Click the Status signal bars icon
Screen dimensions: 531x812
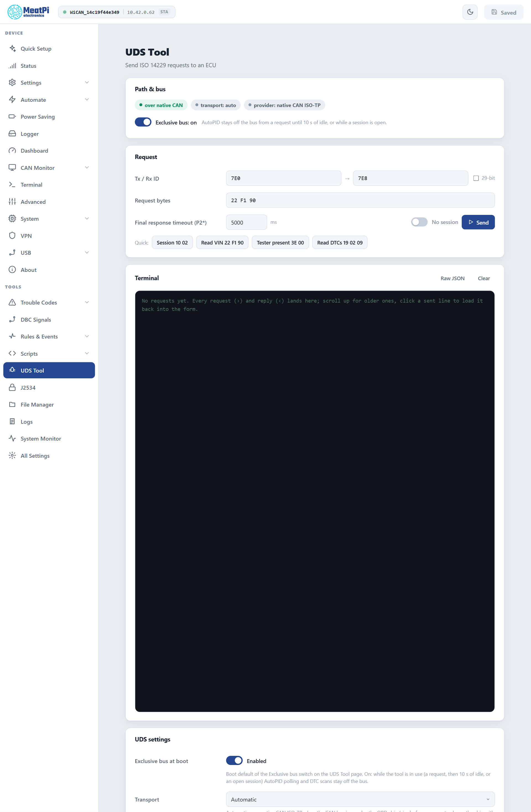(x=12, y=66)
